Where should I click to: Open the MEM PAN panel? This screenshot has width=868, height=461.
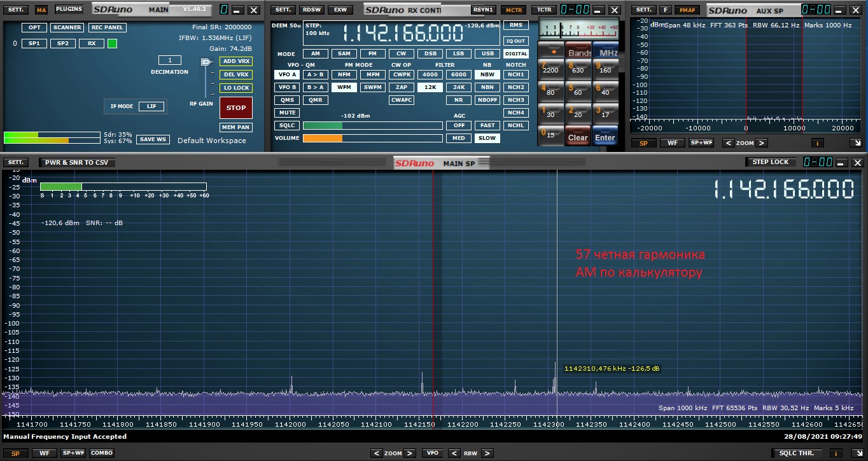click(235, 127)
